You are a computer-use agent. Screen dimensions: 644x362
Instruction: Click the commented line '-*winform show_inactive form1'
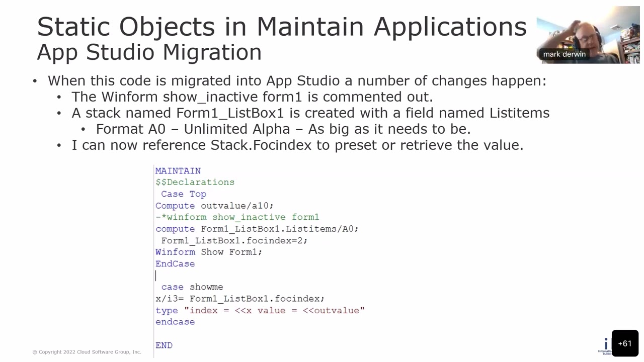(237, 217)
